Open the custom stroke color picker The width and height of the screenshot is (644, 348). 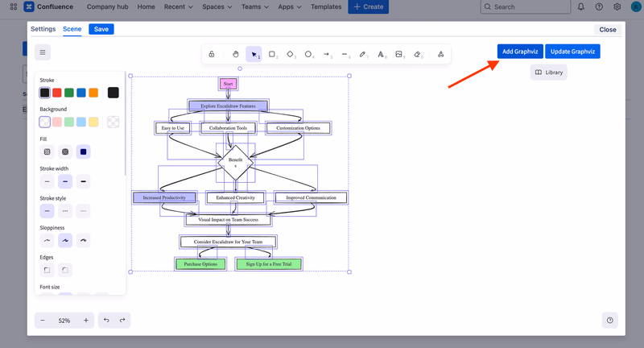[113, 93]
